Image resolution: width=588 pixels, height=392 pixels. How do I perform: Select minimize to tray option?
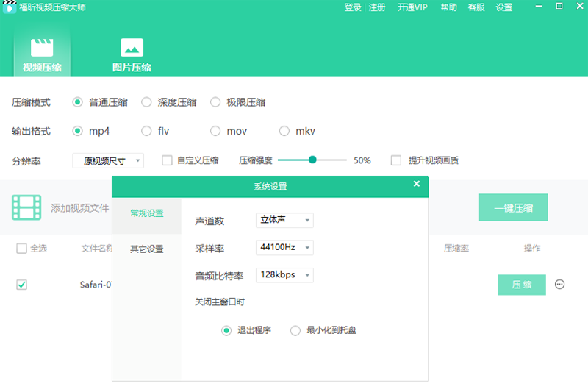click(x=295, y=330)
